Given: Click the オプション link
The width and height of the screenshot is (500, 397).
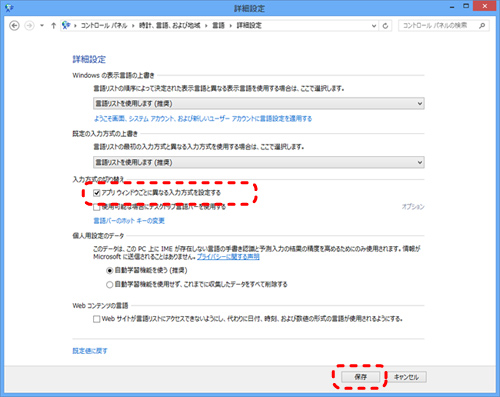Looking at the screenshot, I should click(x=413, y=207).
